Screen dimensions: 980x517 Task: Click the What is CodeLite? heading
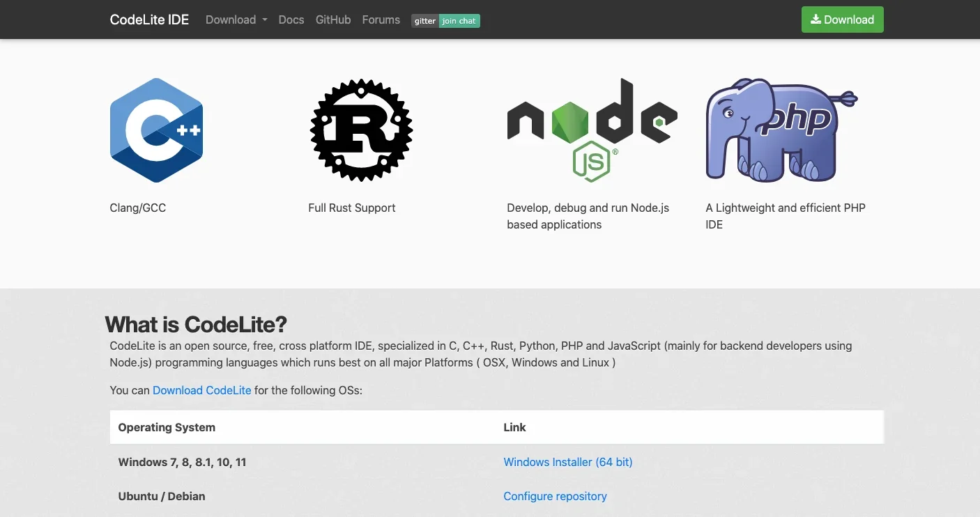(x=196, y=324)
